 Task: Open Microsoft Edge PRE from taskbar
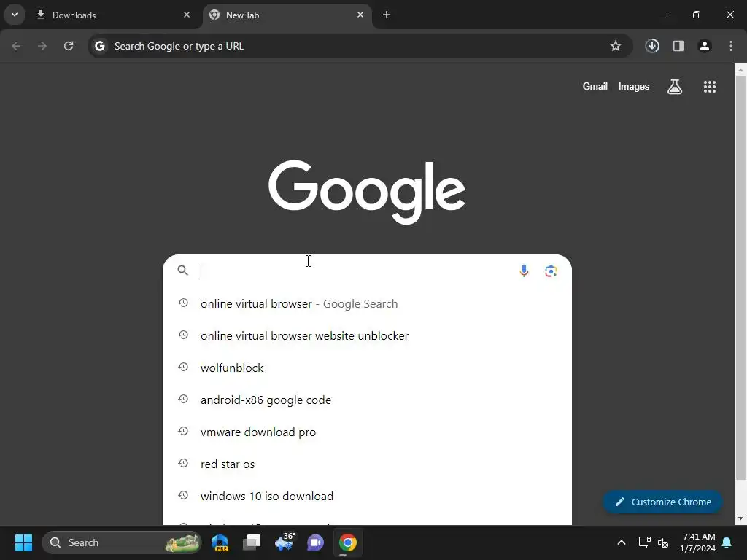coord(220,542)
